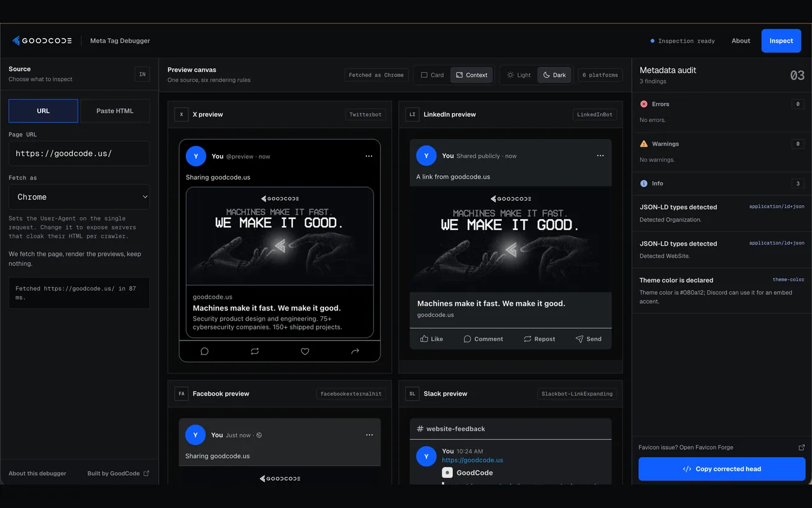Click the Theme color is declared finding
The image size is (812, 508).
[722, 290]
